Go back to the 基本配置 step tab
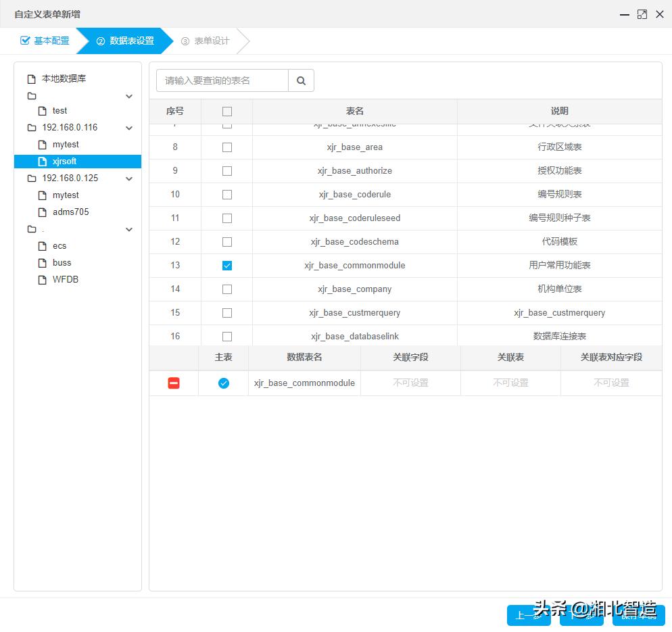 (45, 41)
